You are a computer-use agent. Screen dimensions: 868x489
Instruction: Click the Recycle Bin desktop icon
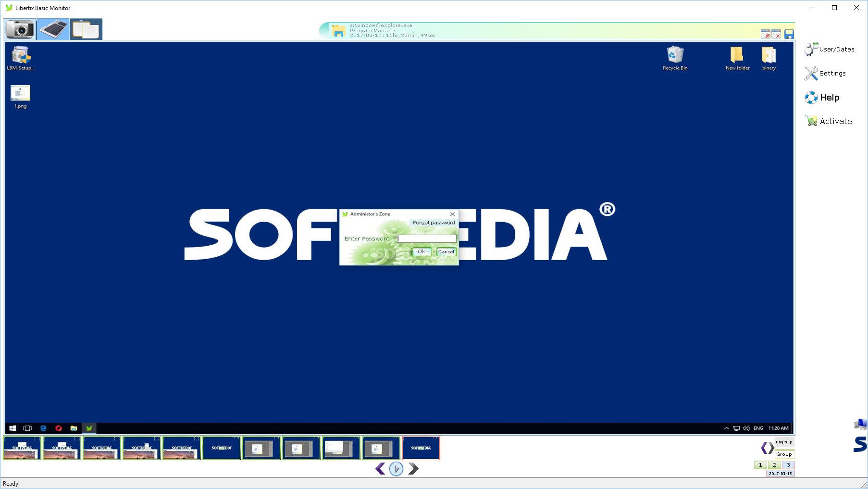coord(675,58)
